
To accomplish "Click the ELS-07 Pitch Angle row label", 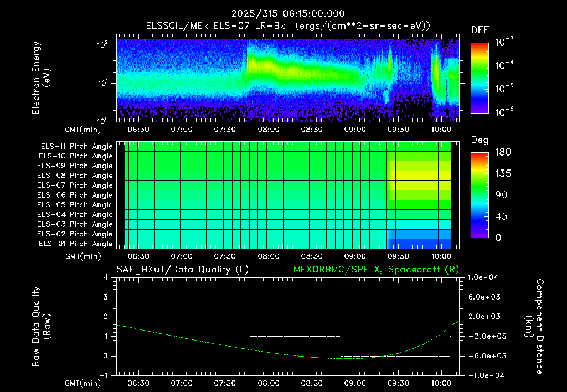I will point(75,185).
